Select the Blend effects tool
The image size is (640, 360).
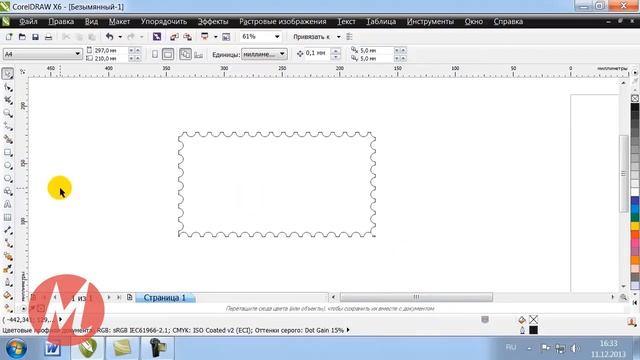coord(8,256)
